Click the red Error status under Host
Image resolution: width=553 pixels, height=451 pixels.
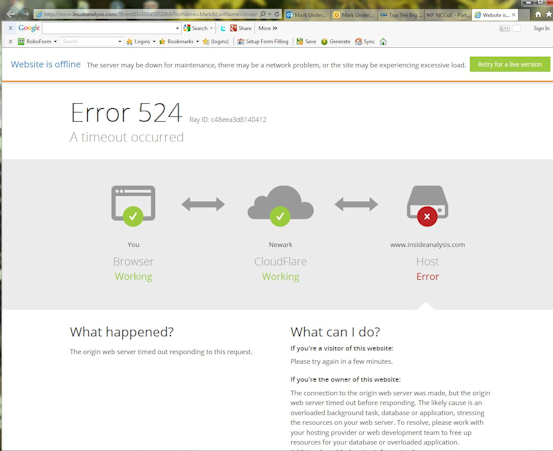[427, 277]
